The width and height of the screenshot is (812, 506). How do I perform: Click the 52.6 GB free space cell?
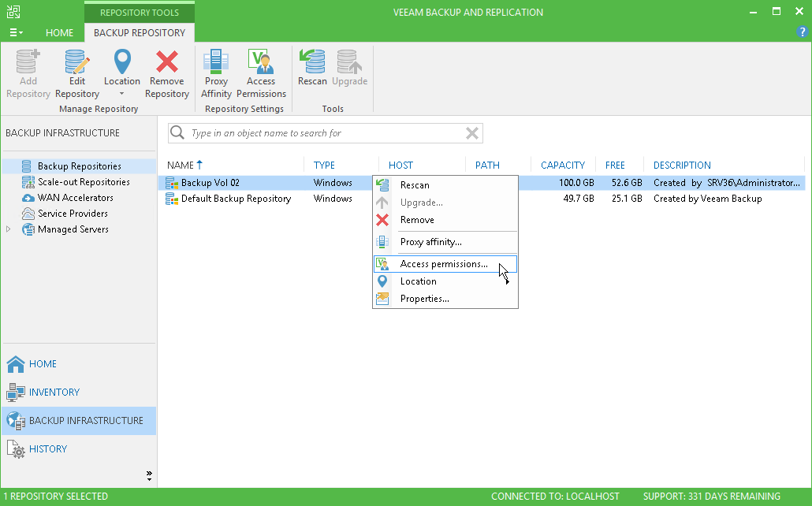(627, 183)
